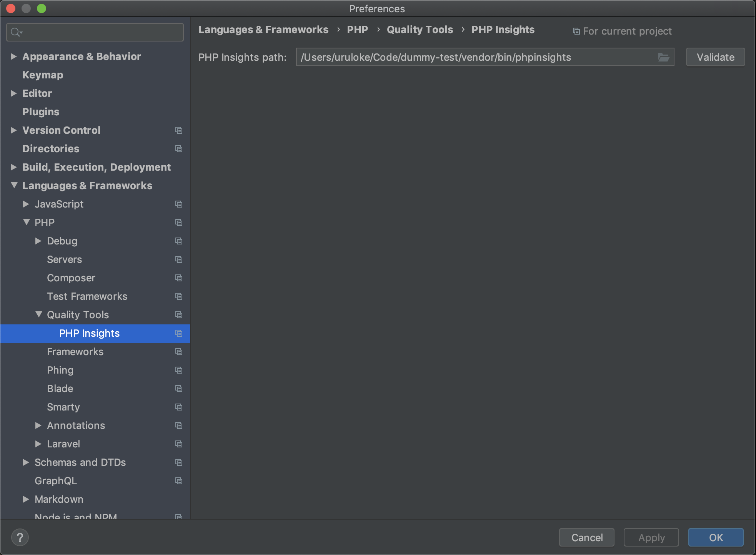Collapse the Languages & Frameworks section
Viewport: 756px width, 555px height.
[x=14, y=185]
